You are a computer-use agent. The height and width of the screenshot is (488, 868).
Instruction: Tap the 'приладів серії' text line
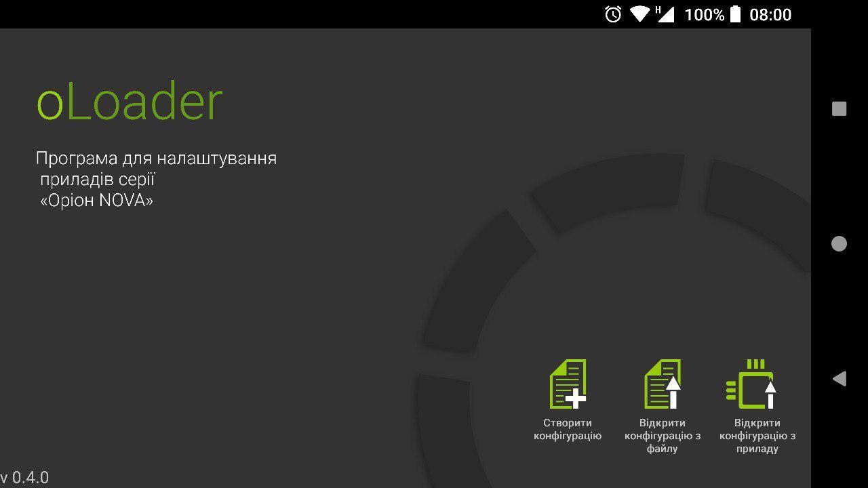pyautogui.click(x=98, y=180)
